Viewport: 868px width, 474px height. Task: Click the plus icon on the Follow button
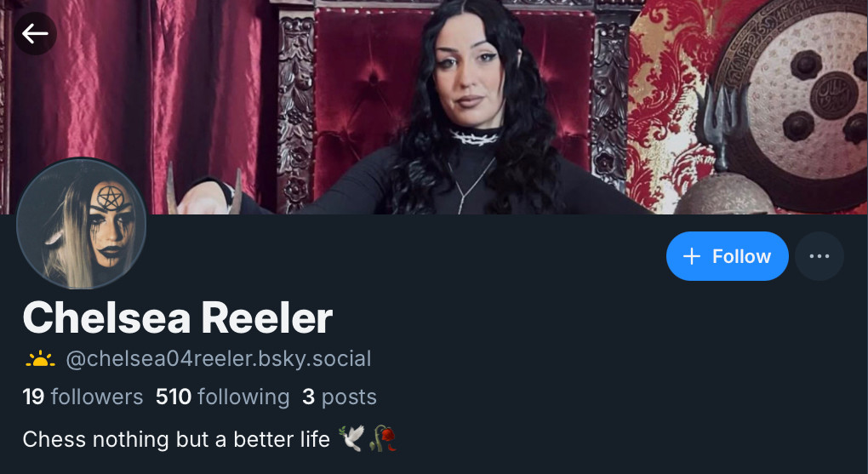point(691,256)
